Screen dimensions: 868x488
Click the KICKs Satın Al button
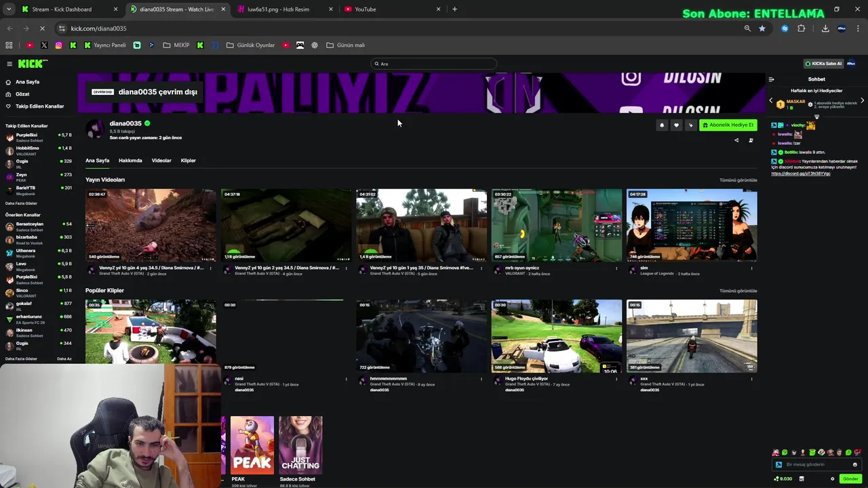823,64
